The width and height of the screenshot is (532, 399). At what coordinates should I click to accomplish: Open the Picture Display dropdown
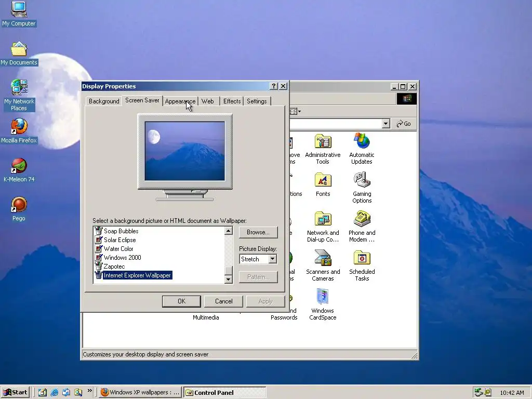(x=272, y=259)
